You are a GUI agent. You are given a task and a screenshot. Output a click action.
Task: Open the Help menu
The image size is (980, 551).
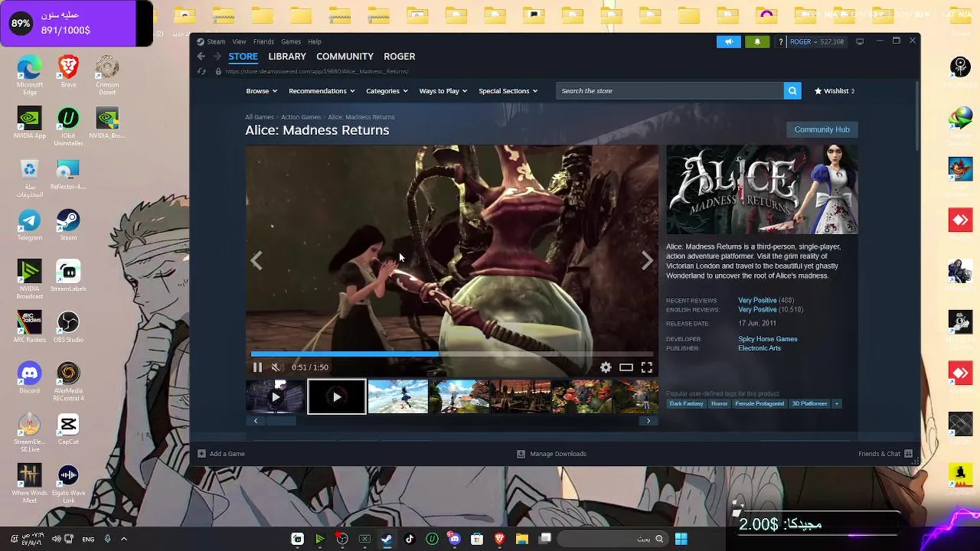pos(315,41)
